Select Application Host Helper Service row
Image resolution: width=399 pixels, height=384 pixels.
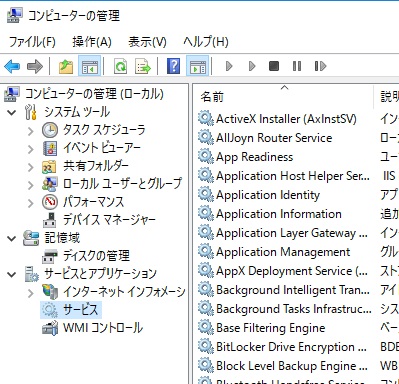[x=293, y=176]
